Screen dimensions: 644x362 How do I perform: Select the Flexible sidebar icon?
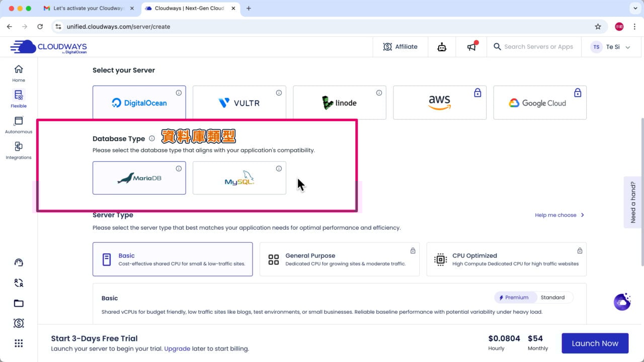click(x=19, y=98)
